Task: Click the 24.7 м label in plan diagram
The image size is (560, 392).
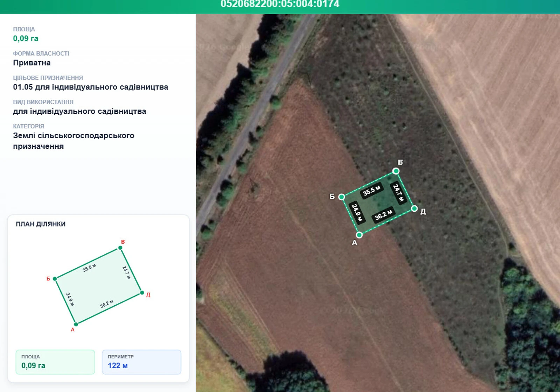Action: pyautogui.click(x=126, y=272)
